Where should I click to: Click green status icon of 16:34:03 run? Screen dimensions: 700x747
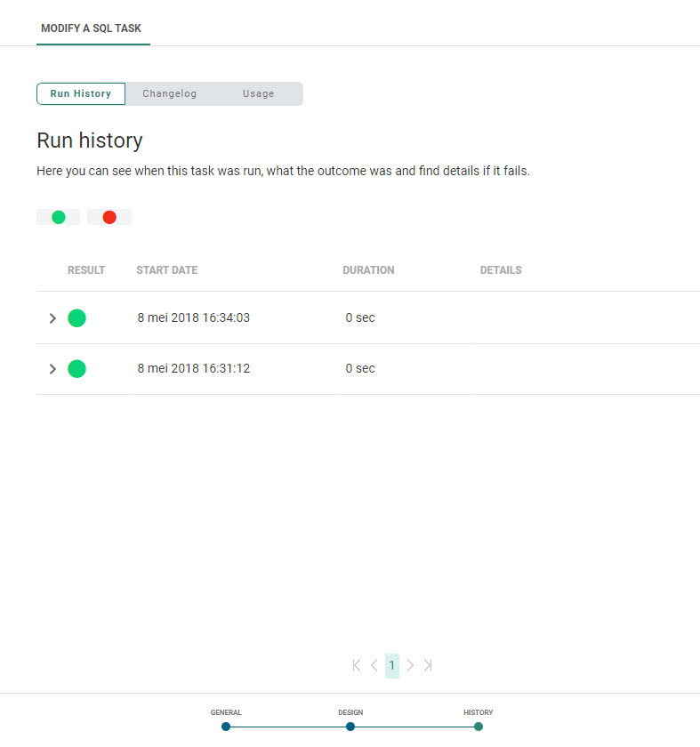[x=77, y=317]
